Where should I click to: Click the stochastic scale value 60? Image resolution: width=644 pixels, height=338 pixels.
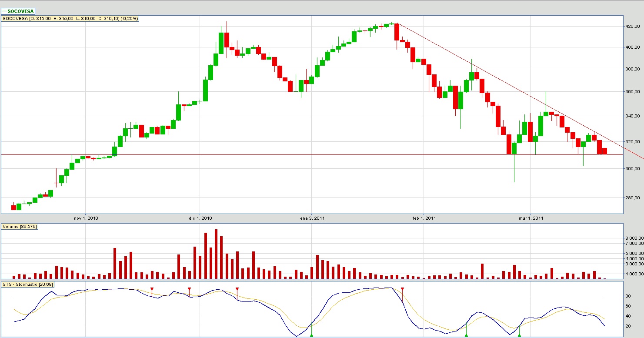click(x=628, y=306)
